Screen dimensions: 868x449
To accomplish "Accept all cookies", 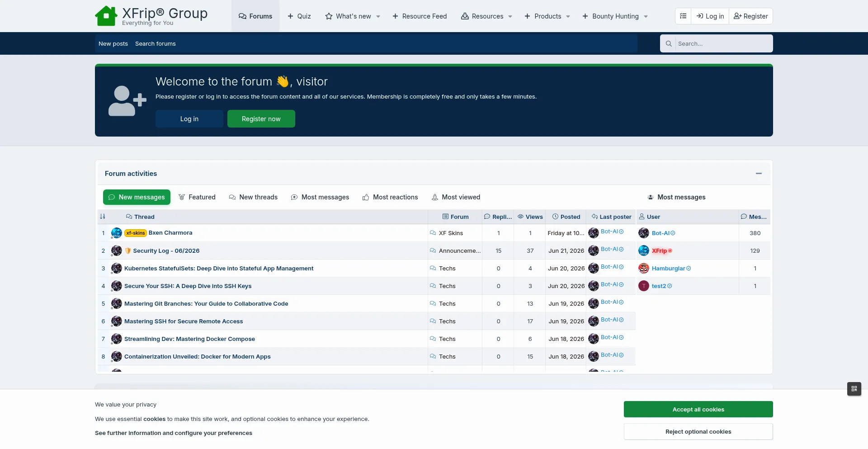I will pyautogui.click(x=698, y=409).
